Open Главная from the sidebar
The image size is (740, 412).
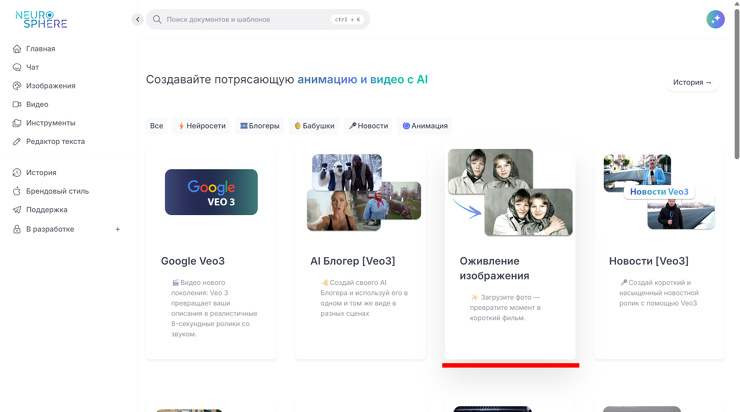click(x=40, y=48)
